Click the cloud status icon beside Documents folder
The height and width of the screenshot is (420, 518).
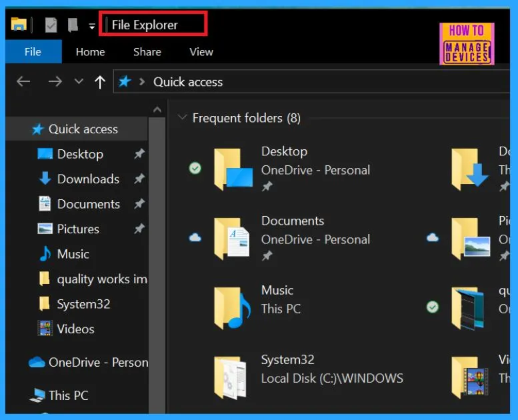point(195,237)
